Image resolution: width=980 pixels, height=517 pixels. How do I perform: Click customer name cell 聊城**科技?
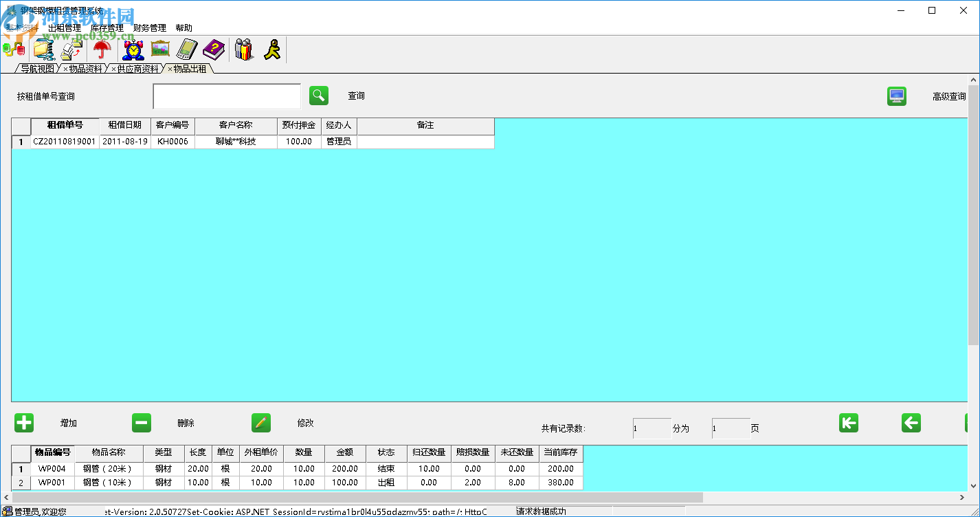(x=236, y=142)
